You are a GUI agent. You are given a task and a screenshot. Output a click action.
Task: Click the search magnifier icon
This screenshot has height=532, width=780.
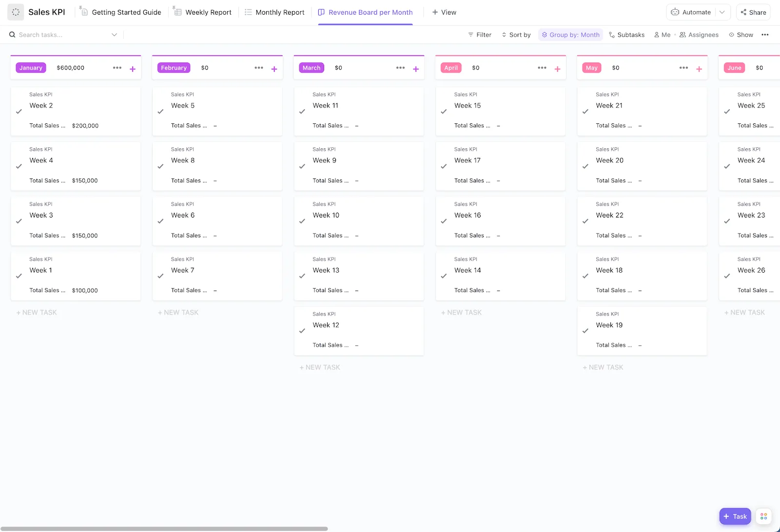(x=12, y=35)
